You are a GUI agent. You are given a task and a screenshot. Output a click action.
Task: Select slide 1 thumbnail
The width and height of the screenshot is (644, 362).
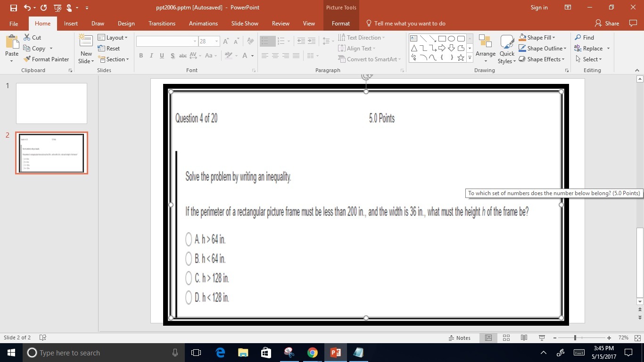[x=51, y=103]
